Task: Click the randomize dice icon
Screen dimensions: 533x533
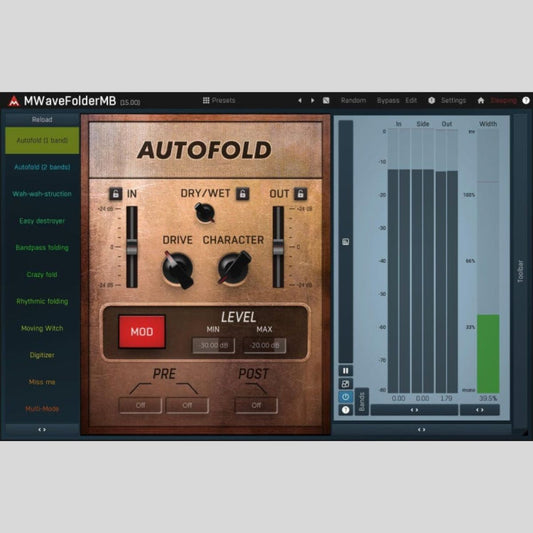Action: (326, 100)
